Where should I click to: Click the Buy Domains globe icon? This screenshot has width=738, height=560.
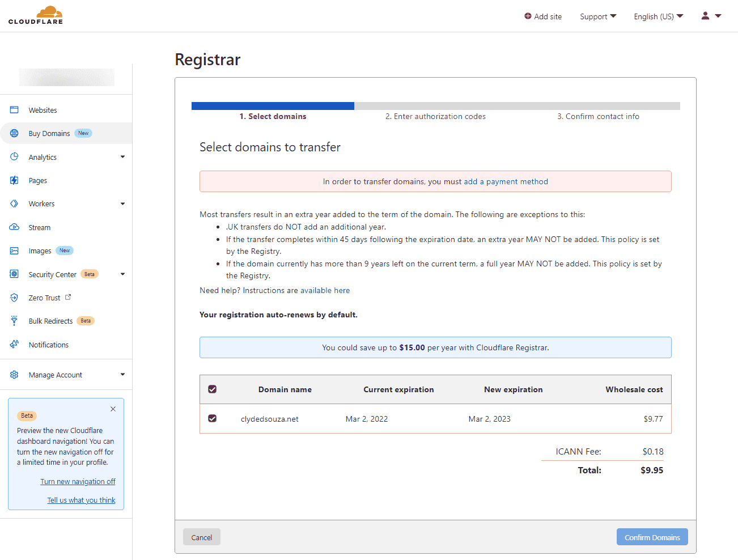(14, 133)
